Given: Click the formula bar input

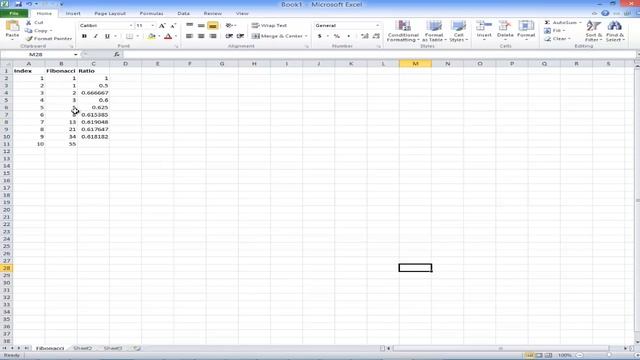Looking at the screenshot, I should pyautogui.click(x=379, y=54).
